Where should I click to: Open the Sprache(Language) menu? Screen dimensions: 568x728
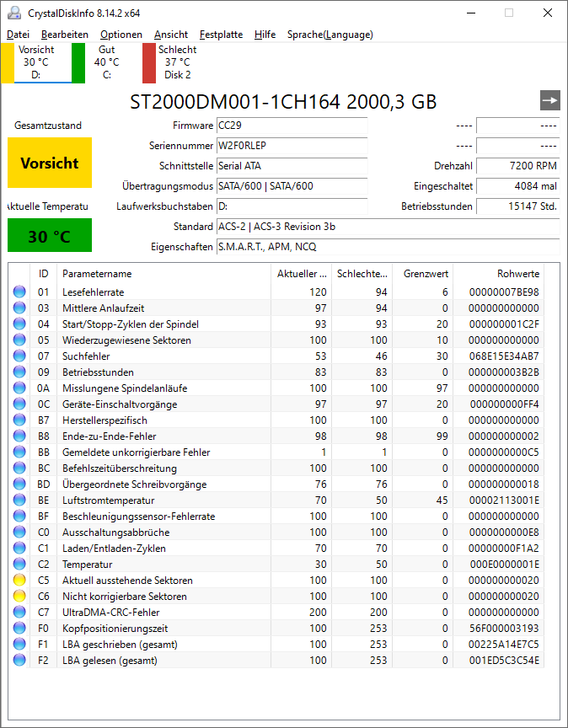click(x=330, y=35)
